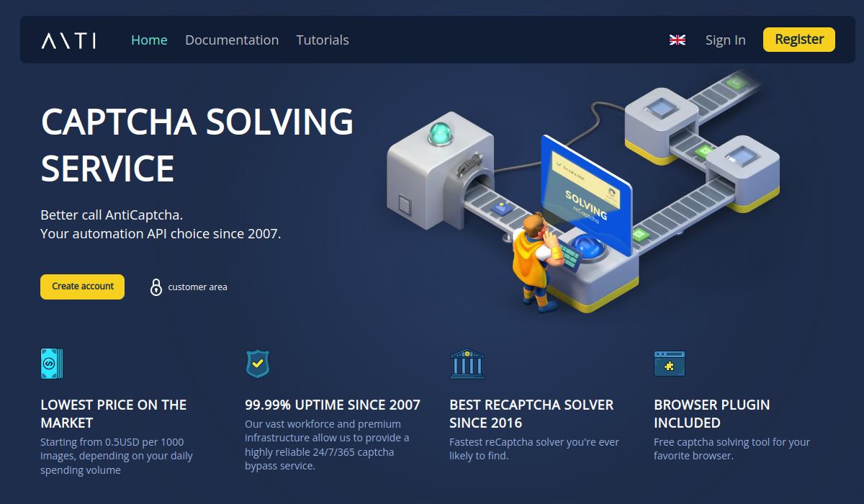Click the Create account button
Screen dimensions: 864x504
(x=83, y=287)
